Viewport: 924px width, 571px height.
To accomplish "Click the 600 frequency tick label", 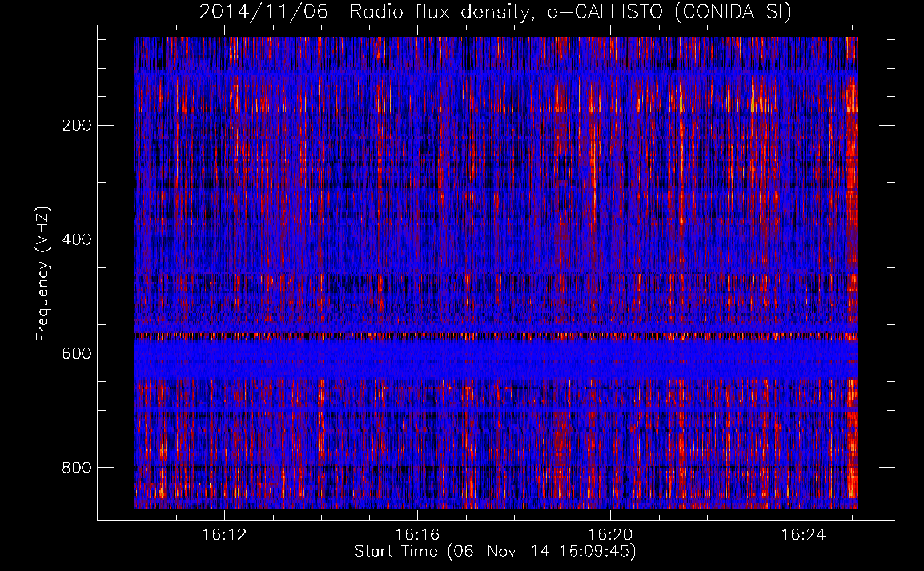I will point(76,353).
